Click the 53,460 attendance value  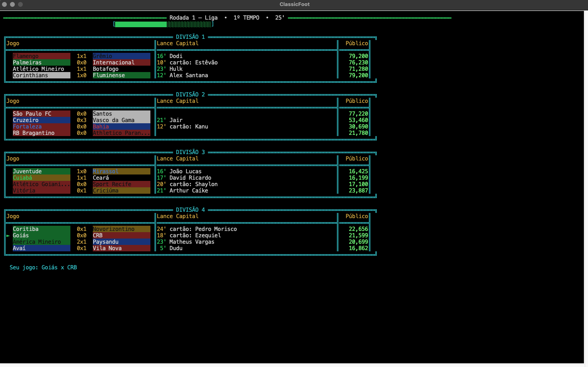point(358,120)
